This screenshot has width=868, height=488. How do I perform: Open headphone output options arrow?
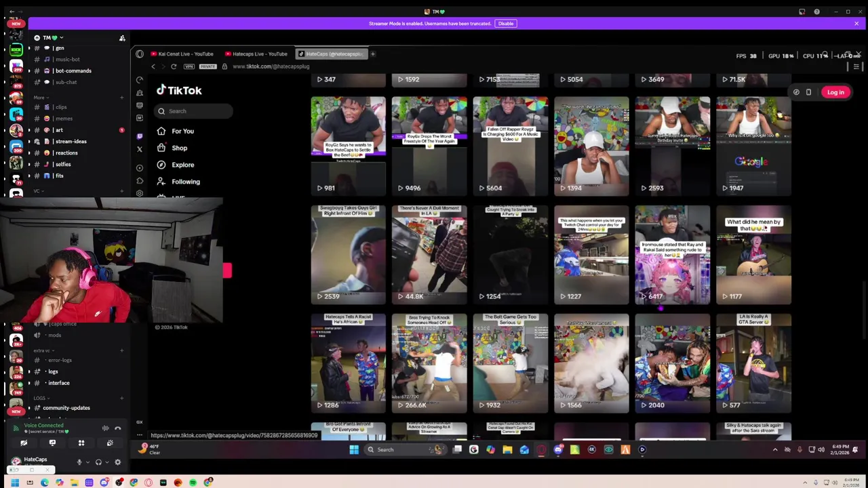106,462
